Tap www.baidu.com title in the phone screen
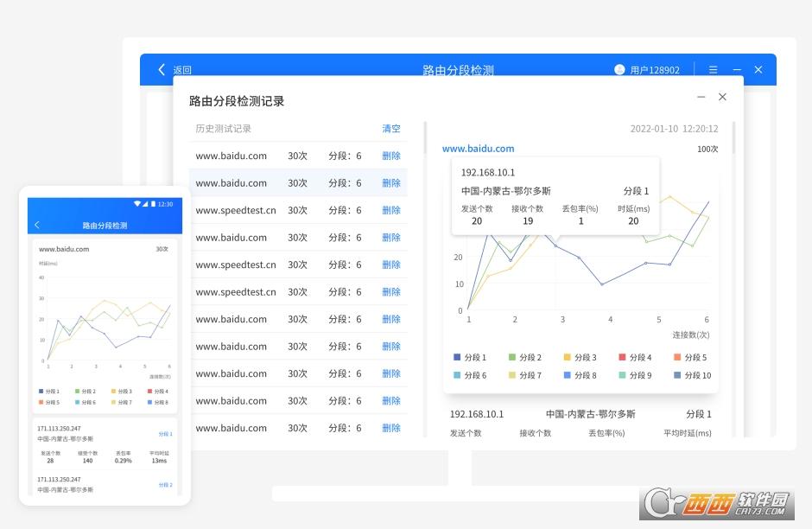This screenshot has height=529, width=812. click(64, 249)
